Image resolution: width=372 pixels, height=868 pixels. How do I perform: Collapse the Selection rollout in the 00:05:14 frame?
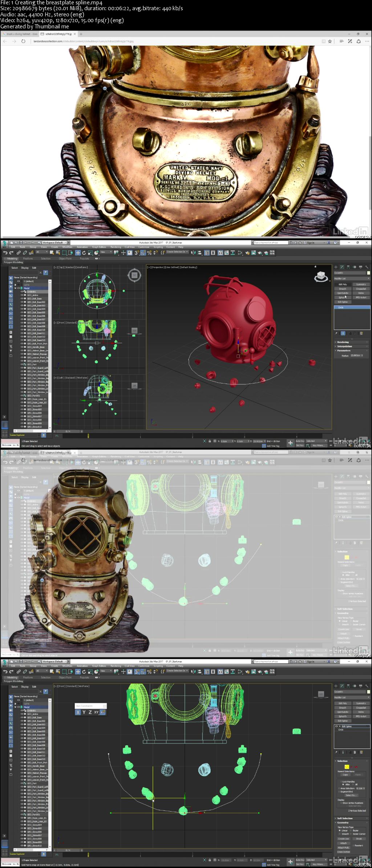(351, 761)
